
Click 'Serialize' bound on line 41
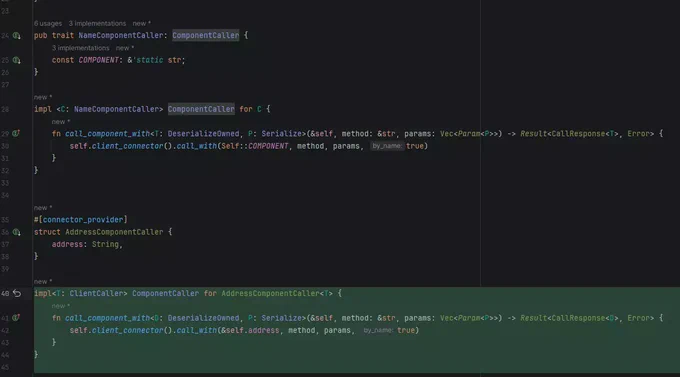[281, 318]
